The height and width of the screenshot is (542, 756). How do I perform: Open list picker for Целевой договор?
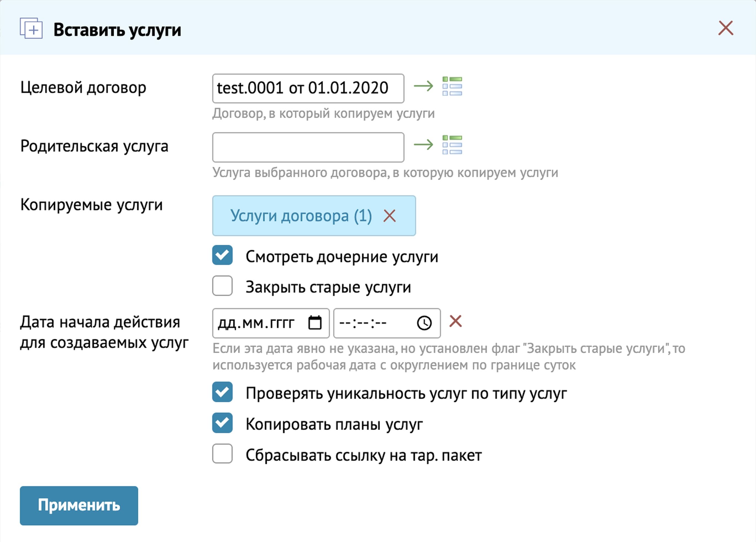452,86
